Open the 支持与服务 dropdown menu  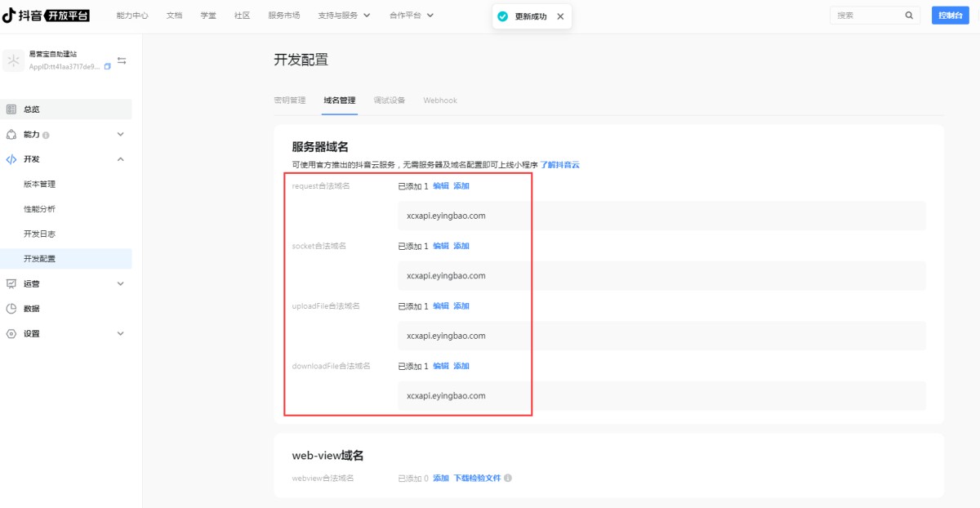344,15
